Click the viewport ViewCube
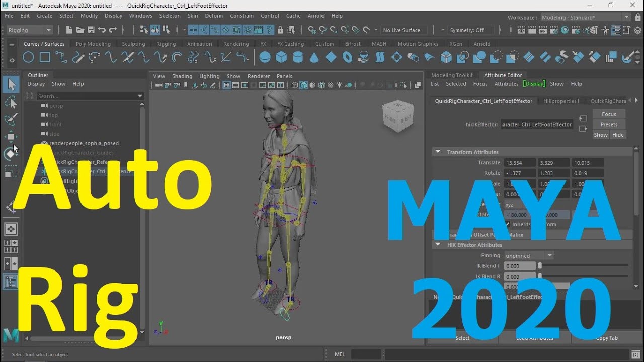This screenshot has height=362, width=644. (x=398, y=117)
